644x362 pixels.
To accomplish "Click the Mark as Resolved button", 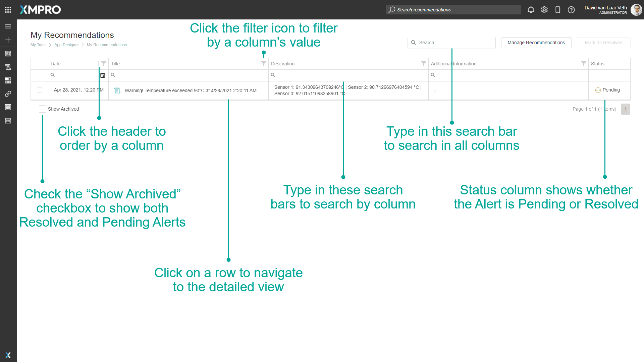I will tap(603, 43).
